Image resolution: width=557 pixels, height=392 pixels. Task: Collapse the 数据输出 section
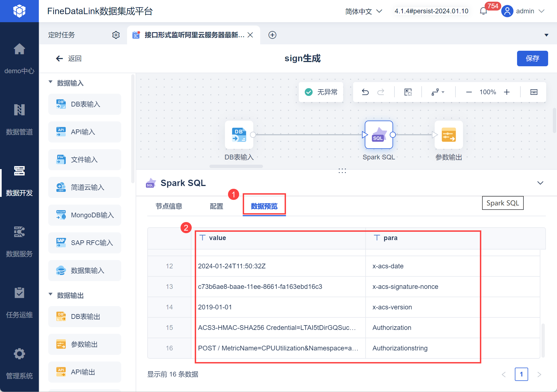click(x=50, y=295)
